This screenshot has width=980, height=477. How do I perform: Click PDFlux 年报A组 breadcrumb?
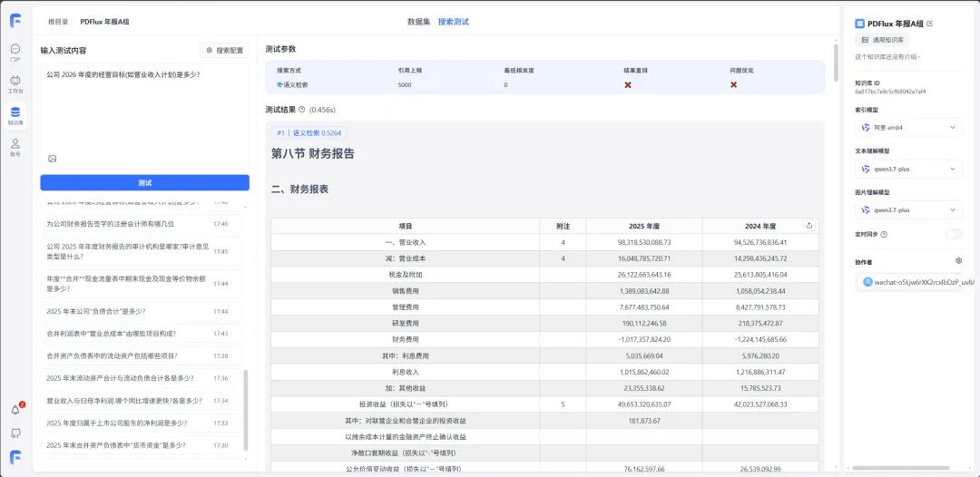point(105,22)
